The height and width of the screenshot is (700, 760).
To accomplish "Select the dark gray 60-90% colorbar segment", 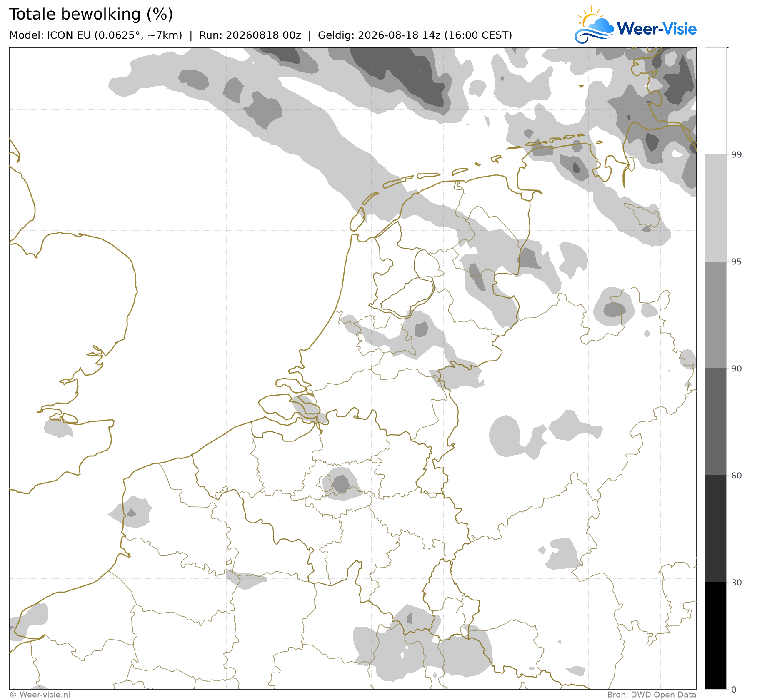I will click(x=716, y=422).
